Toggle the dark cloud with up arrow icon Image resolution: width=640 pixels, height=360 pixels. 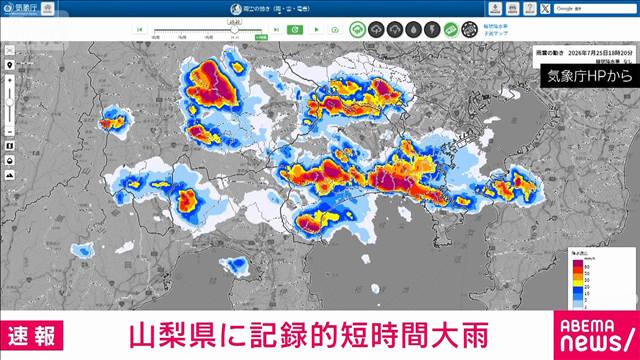[376, 29]
